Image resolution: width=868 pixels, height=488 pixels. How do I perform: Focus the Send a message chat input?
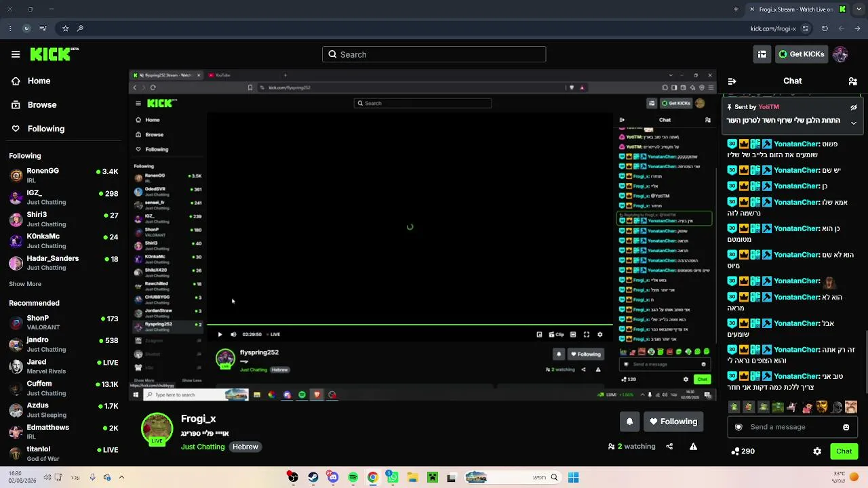(793, 427)
